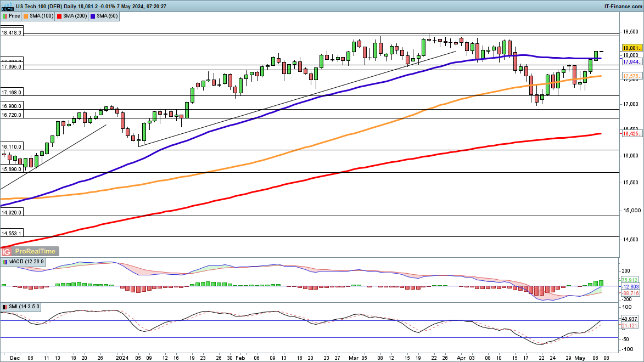Viewport: 644px width, 362px height.
Task: Click the May date axis label
Action: tap(580, 358)
